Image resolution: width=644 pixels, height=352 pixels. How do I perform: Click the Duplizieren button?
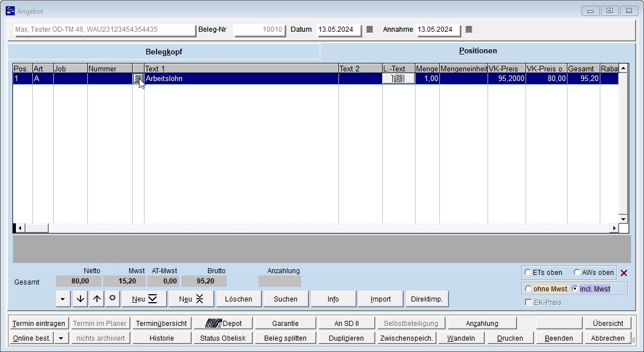pos(346,338)
